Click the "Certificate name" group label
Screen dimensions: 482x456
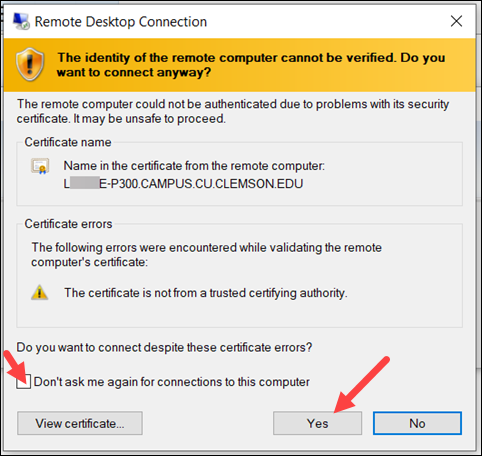coord(68,142)
